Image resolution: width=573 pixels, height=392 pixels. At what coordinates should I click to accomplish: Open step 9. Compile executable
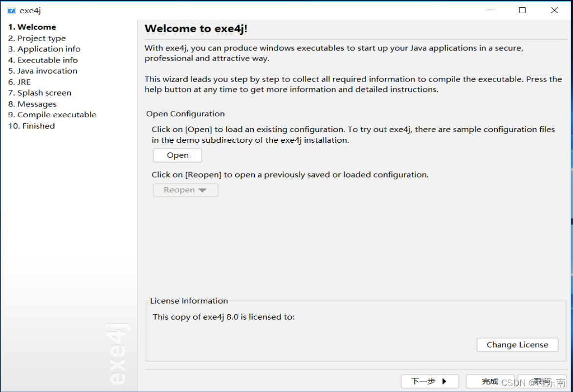click(52, 115)
